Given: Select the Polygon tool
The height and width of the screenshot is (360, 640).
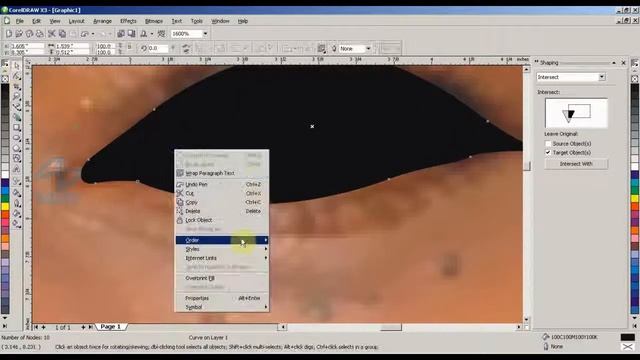Looking at the screenshot, I should click(x=17, y=148).
